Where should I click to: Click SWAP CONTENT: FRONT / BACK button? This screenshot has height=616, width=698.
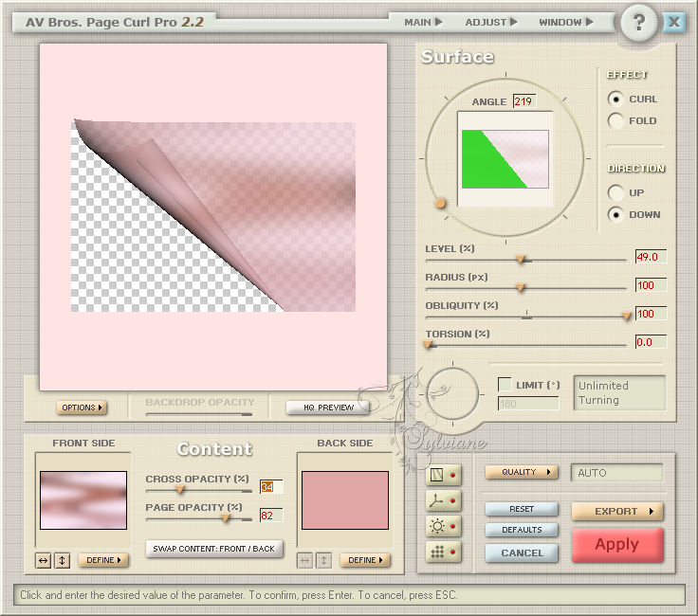[214, 549]
